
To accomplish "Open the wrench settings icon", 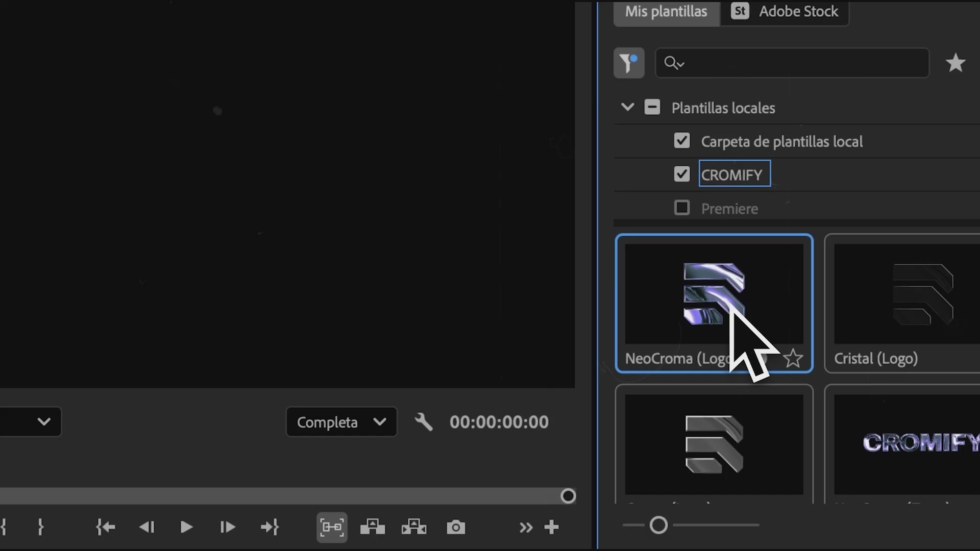I will click(424, 422).
